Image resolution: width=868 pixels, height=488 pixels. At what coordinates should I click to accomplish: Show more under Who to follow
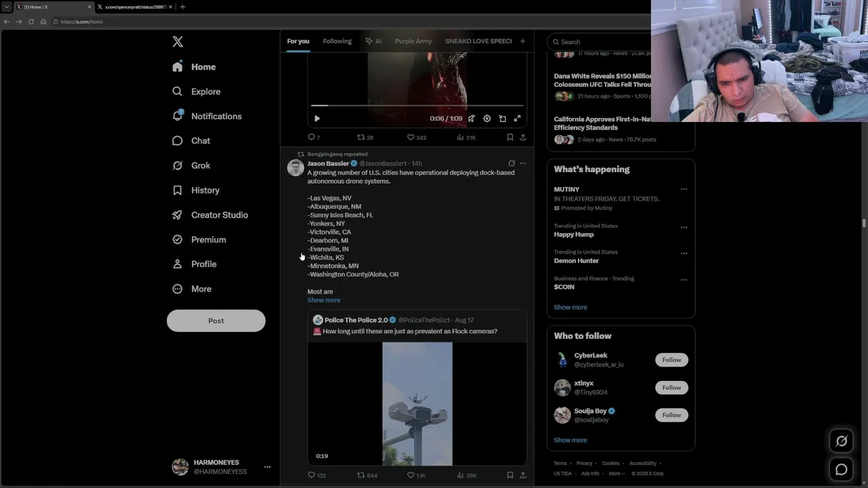coord(570,440)
